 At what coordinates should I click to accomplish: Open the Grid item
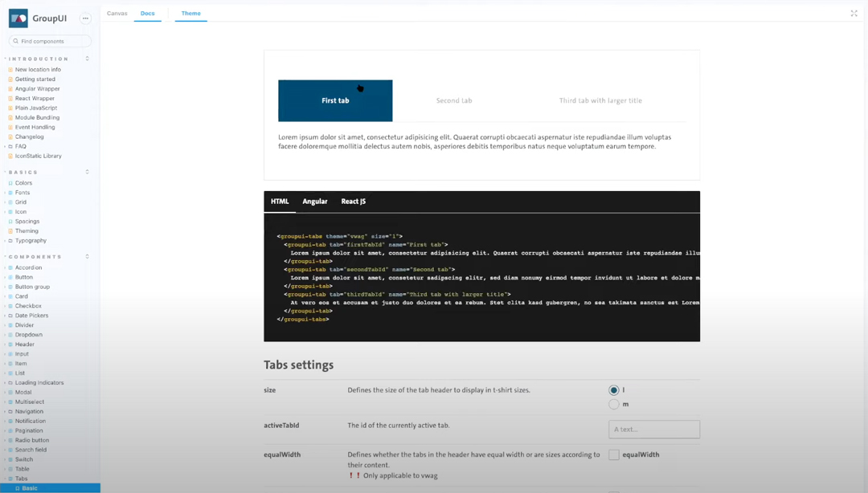20,202
